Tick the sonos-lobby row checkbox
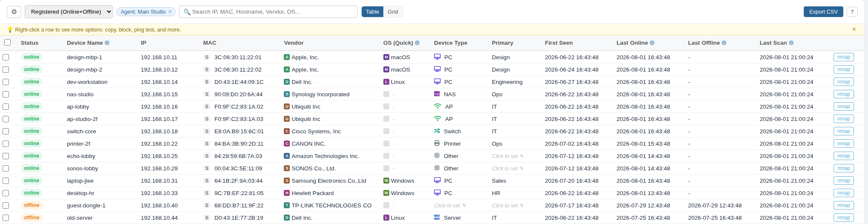Viewport: 868px width, 224px height. (6, 168)
